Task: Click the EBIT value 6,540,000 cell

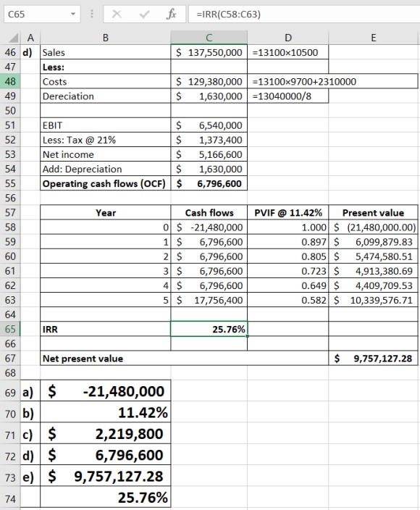Action: pyautogui.click(x=209, y=125)
